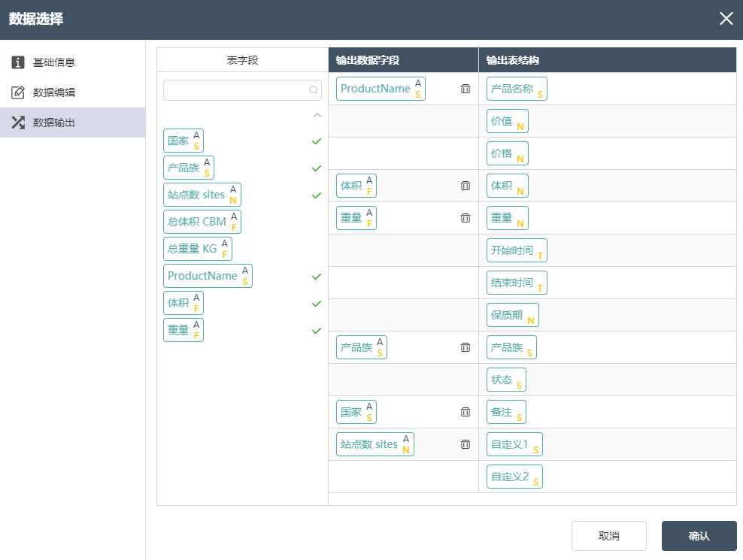Click trash icon next to 产品族 output field
This screenshot has width=743, height=560.
[x=466, y=347]
